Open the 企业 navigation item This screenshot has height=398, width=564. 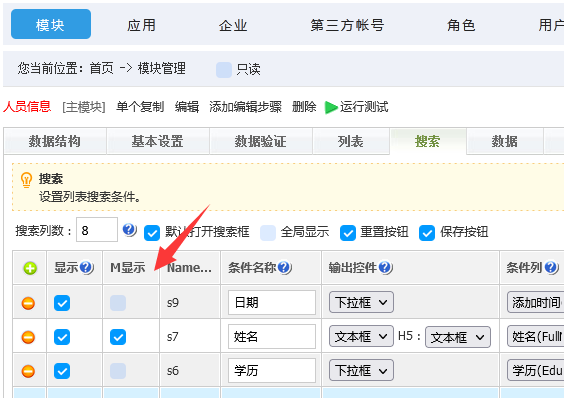click(233, 25)
